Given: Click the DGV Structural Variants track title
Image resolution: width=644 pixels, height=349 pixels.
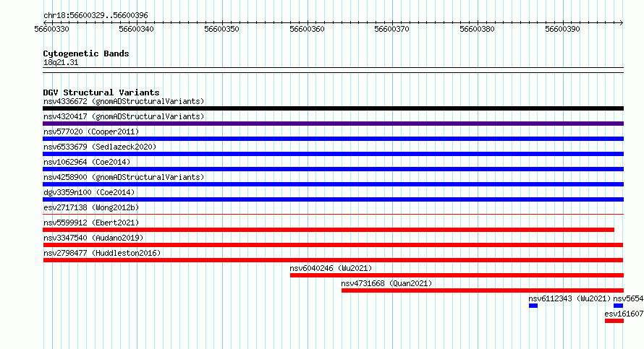Looking at the screenshot, I should pos(101,92).
